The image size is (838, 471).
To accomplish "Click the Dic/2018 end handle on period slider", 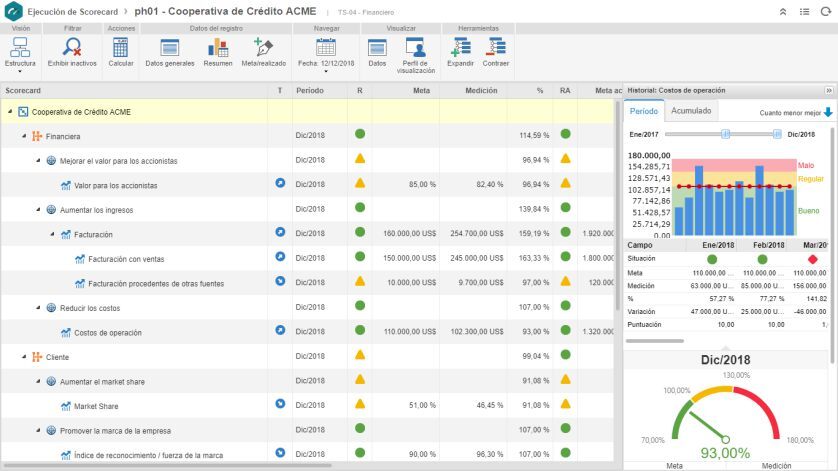I will pyautogui.click(x=778, y=133).
